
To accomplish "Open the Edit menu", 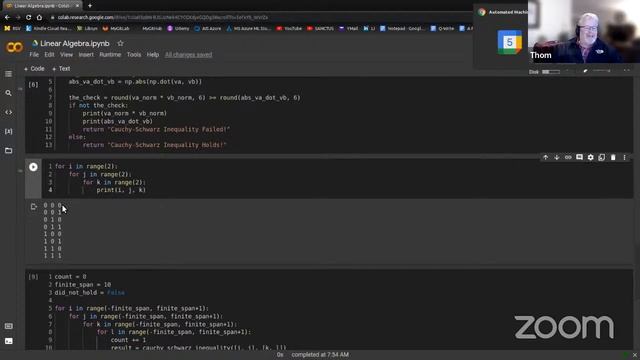I will pos(49,55).
